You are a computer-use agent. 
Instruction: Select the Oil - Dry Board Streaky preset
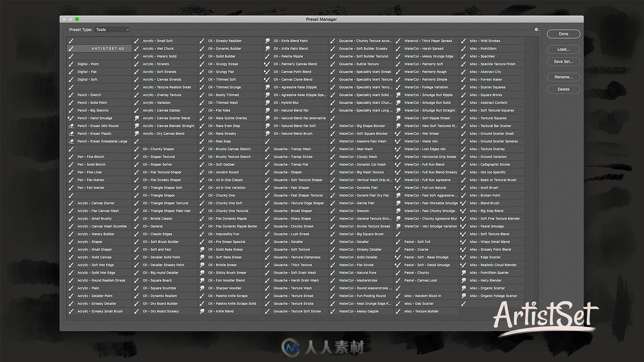pyautogui.click(x=165, y=311)
